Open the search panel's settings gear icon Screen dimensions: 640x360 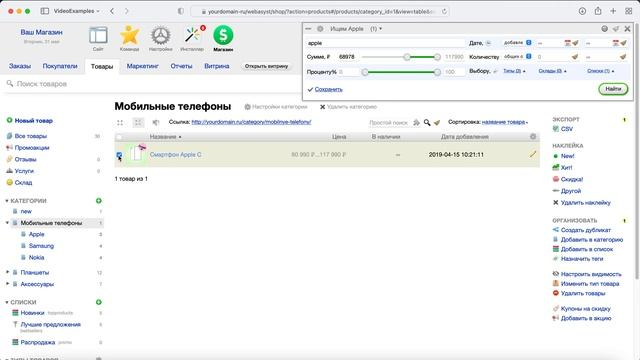[x=320, y=29]
